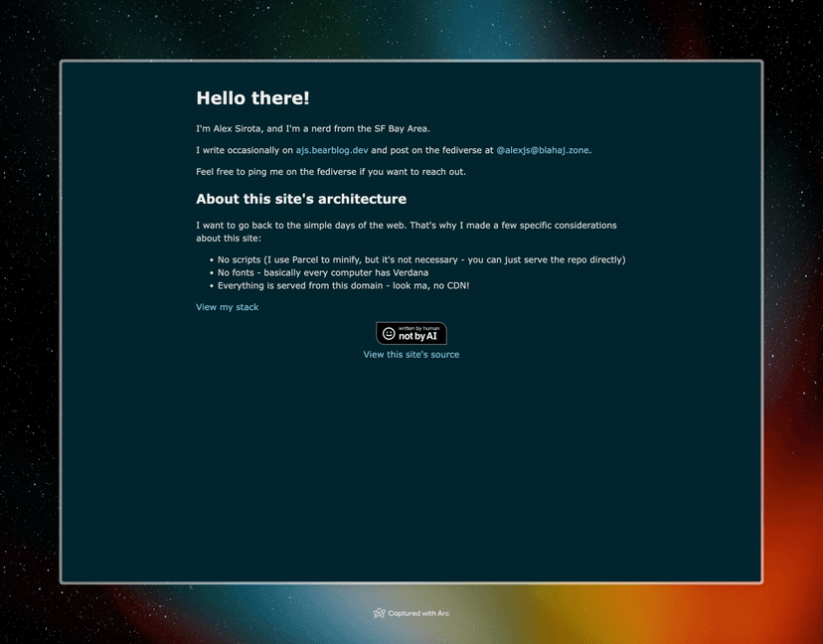Select the 'No scripts' bullet item

click(421, 259)
